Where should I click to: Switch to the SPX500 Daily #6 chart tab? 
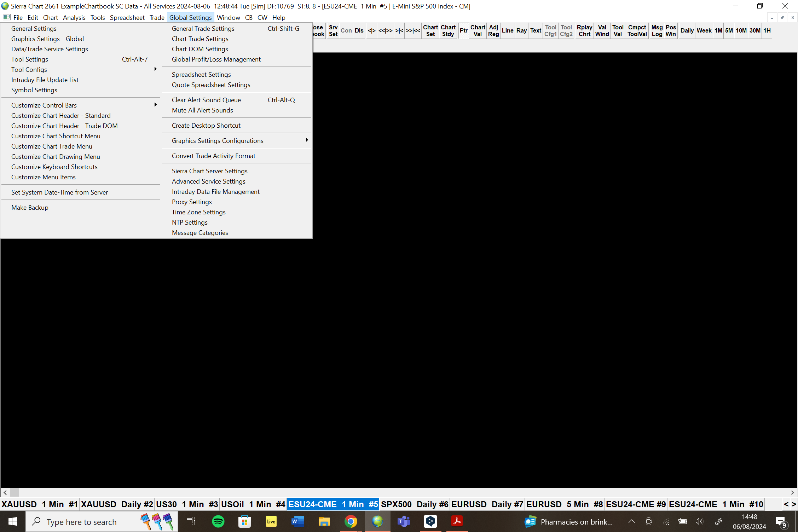[415, 504]
